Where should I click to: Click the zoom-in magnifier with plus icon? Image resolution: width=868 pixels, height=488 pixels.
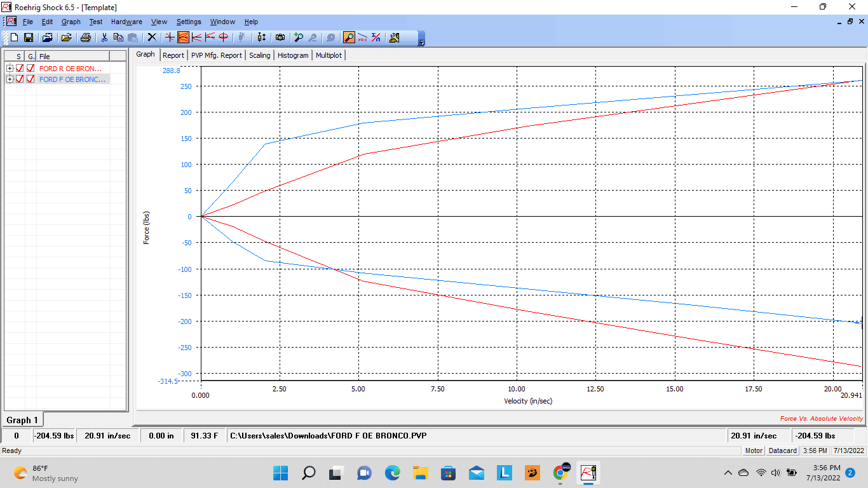pos(299,37)
